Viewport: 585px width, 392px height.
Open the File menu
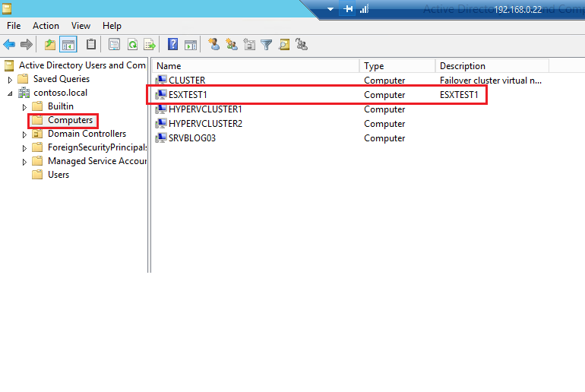click(14, 26)
